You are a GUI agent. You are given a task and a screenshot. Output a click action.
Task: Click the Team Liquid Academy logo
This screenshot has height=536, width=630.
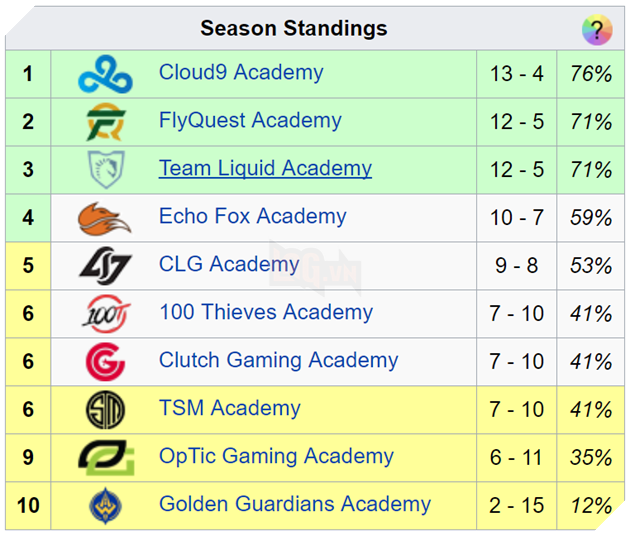click(105, 169)
